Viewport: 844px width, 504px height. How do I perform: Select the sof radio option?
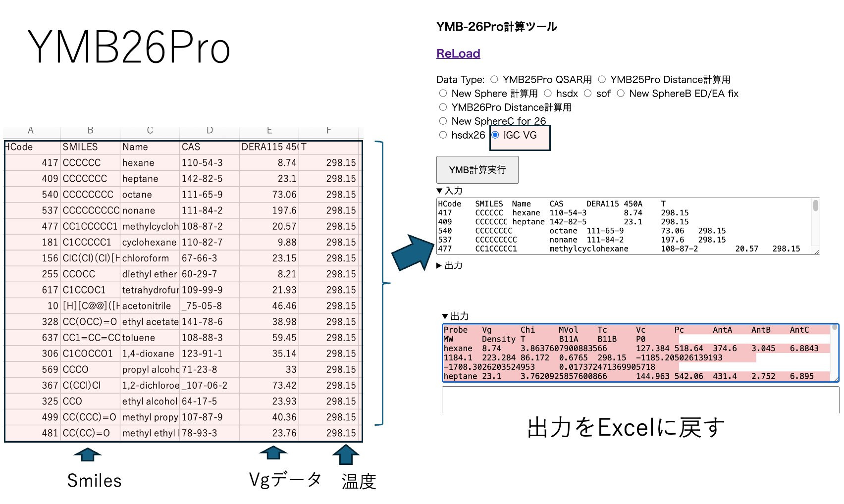click(587, 94)
